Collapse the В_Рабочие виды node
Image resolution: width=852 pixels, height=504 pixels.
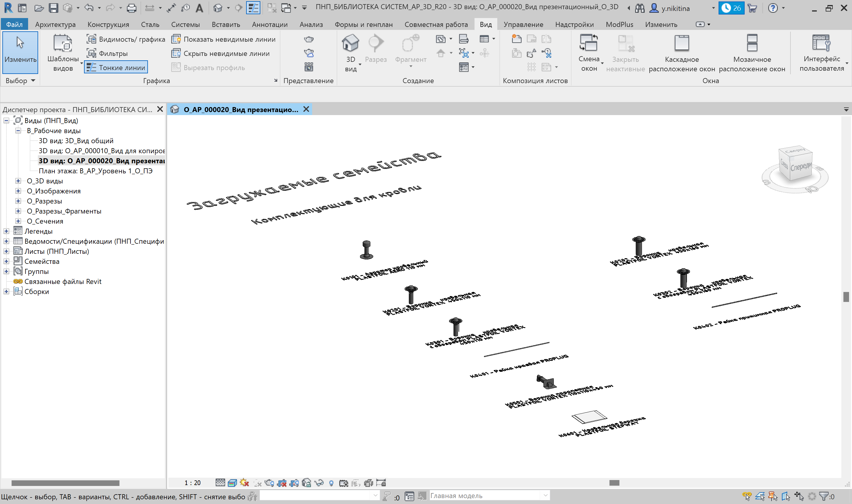[18, 131]
